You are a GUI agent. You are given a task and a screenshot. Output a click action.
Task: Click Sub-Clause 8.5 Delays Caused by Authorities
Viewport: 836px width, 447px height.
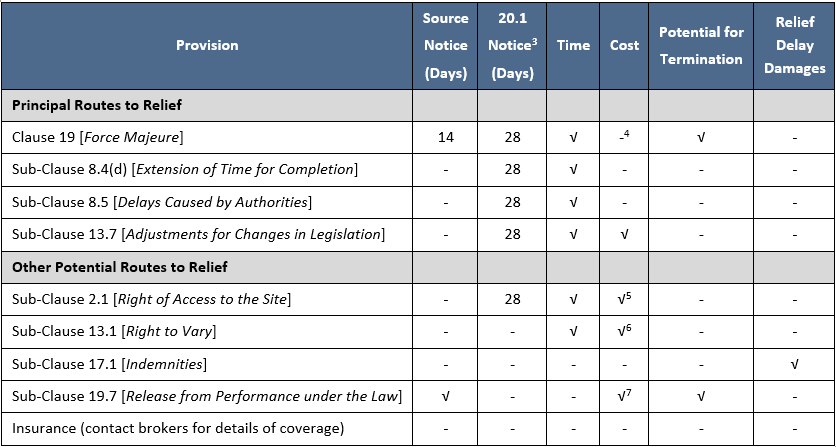[x=161, y=202]
